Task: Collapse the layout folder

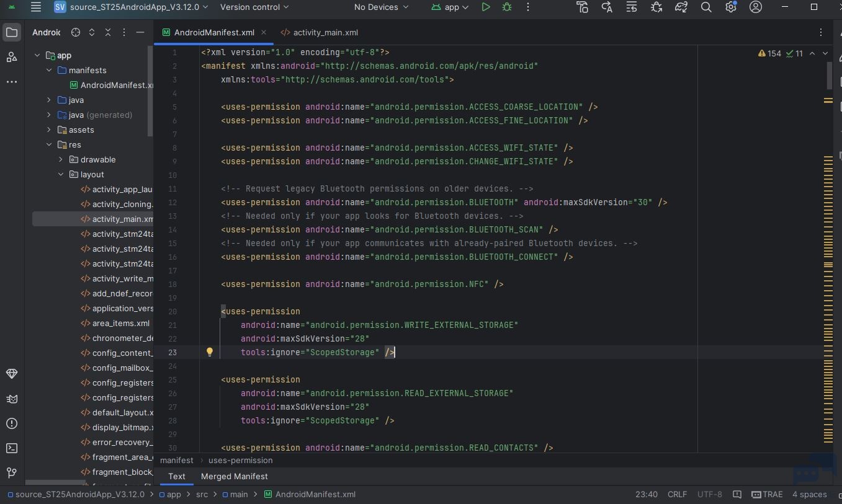Action: 61,174
